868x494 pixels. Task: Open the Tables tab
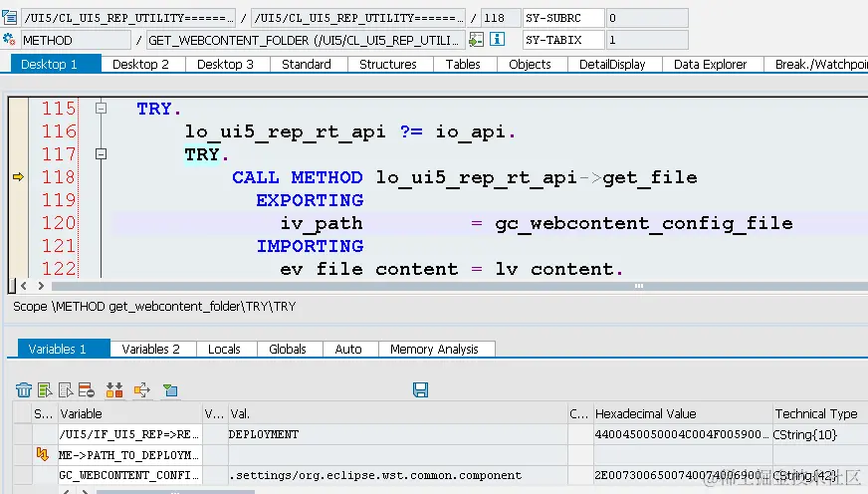(x=463, y=65)
